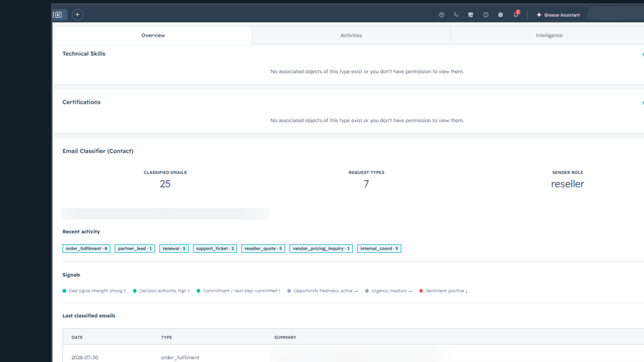This screenshot has width=644, height=362.
Task: Select the renewal · 3 tag
Action: tap(174, 249)
